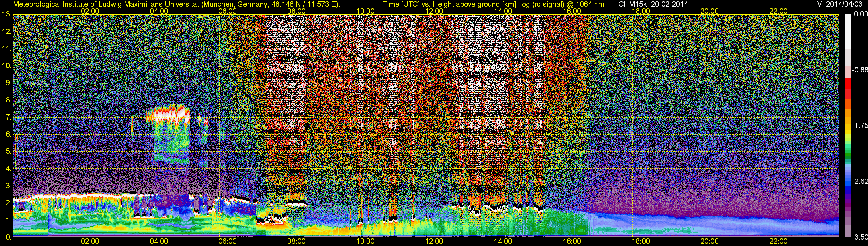
Task: Pick the 4 km label on the height axis
Action: [8, 168]
